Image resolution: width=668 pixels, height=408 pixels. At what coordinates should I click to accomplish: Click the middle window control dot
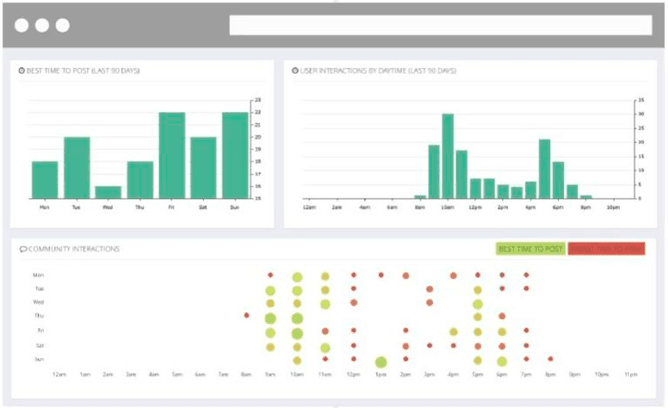tap(42, 26)
